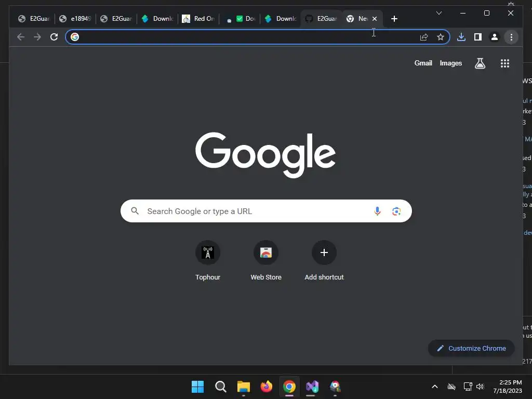The image size is (532, 399).
Task: Search by image with Google Lens
Action: 396,211
